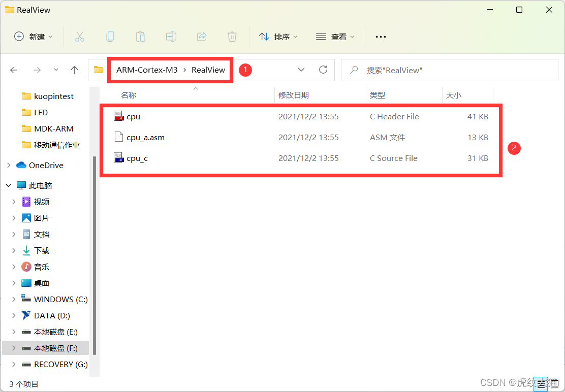The width and height of the screenshot is (565, 392).
Task: Open the 排序 sort menu
Action: coord(278,37)
